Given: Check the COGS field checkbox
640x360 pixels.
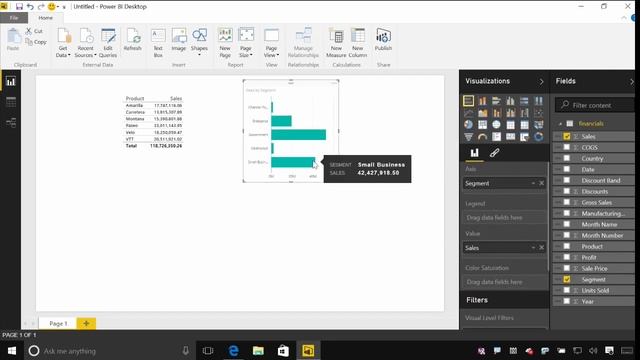Looking at the screenshot, I should (x=567, y=147).
